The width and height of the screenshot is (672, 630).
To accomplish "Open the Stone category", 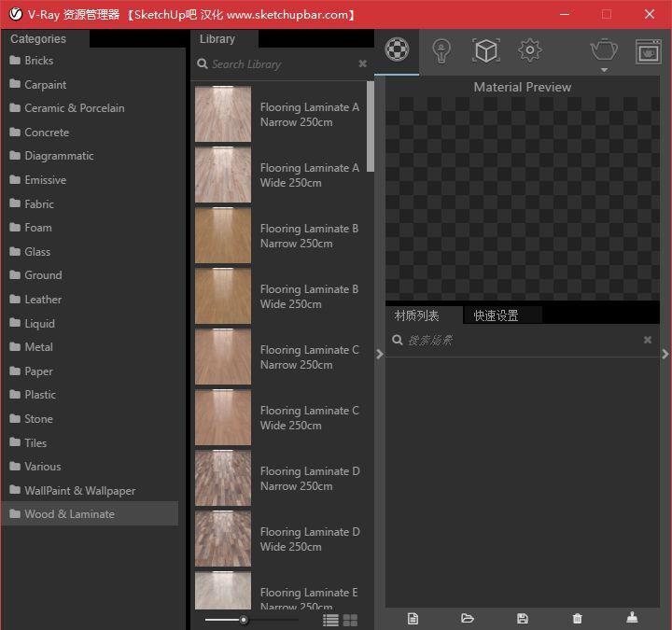I will point(32,419).
